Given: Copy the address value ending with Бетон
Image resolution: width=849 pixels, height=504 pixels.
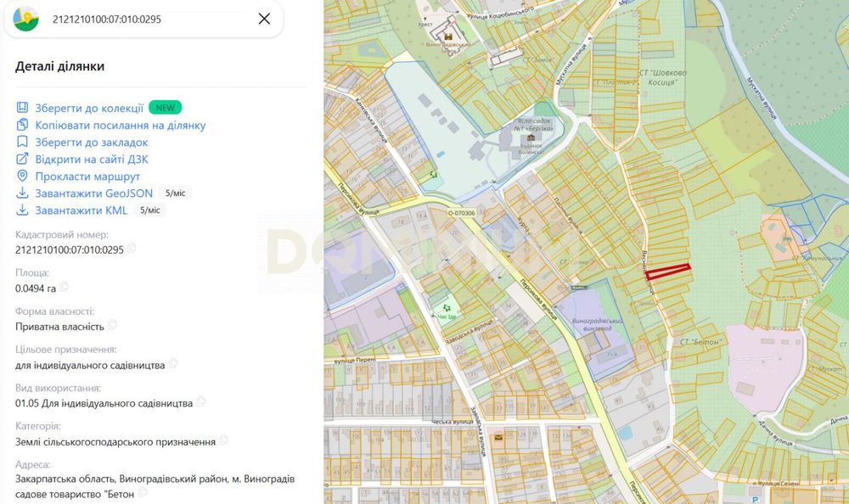Looking at the screenshot, I should pyautogui.click(x=143, y=492).
